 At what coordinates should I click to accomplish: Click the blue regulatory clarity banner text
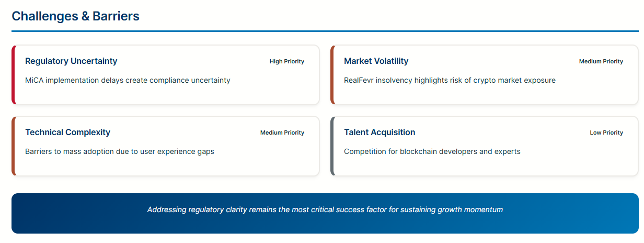325,210
